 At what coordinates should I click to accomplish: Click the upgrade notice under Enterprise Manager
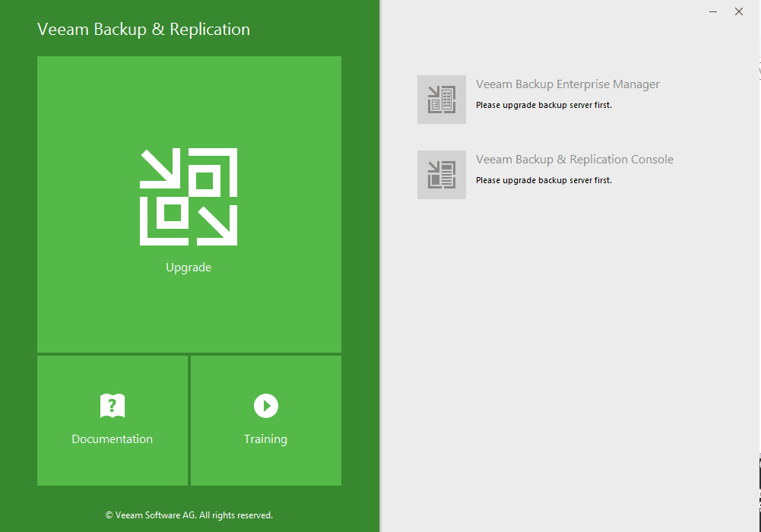(544, 105)
